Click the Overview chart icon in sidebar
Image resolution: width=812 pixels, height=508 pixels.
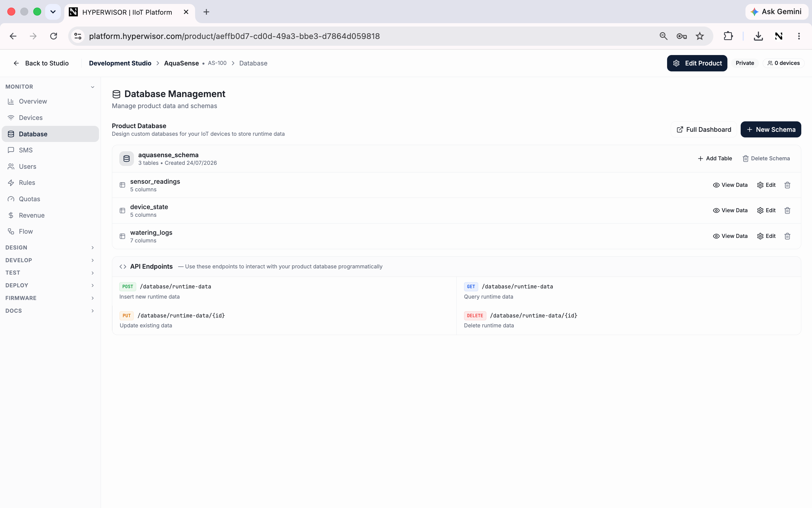click(11, 102)
